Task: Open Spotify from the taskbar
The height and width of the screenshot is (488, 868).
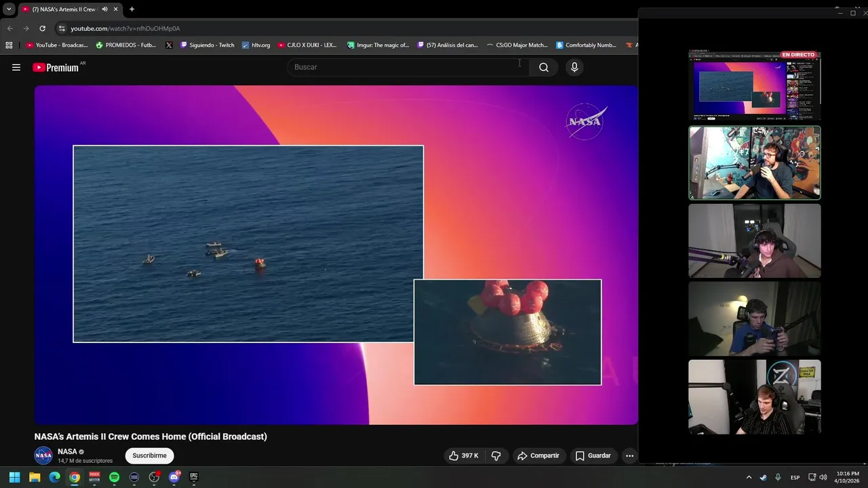Action: click(x=114, y=477)
